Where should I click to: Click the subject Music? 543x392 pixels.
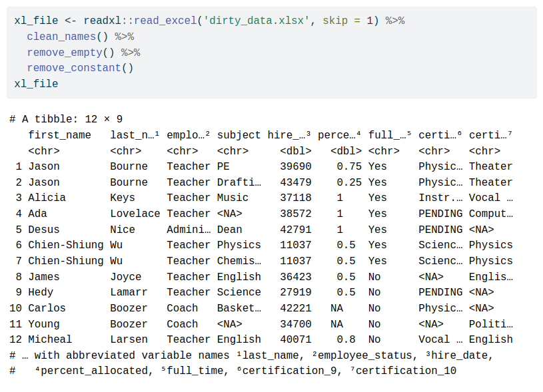233,198
